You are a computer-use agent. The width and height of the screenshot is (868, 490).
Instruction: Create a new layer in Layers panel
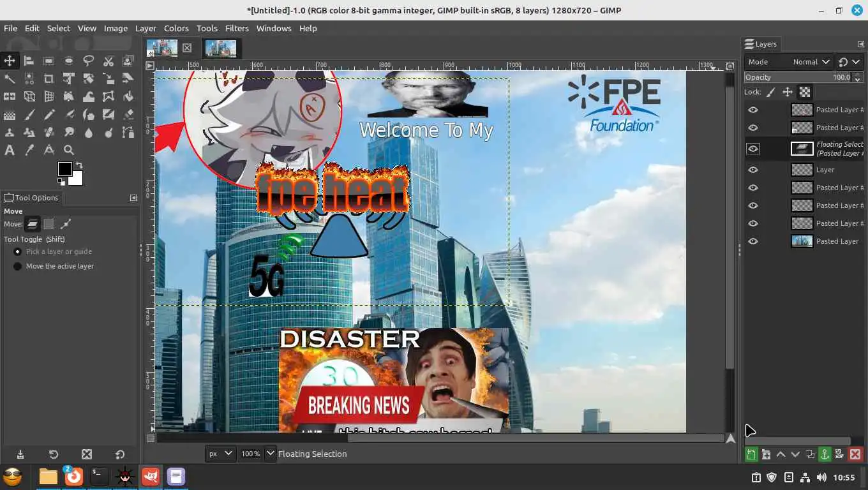751,454
